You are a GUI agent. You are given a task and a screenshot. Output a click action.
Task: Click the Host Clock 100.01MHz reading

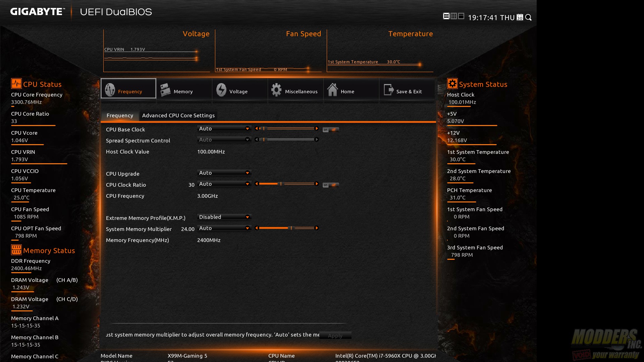pyautogui.click(x=462, y=102)
